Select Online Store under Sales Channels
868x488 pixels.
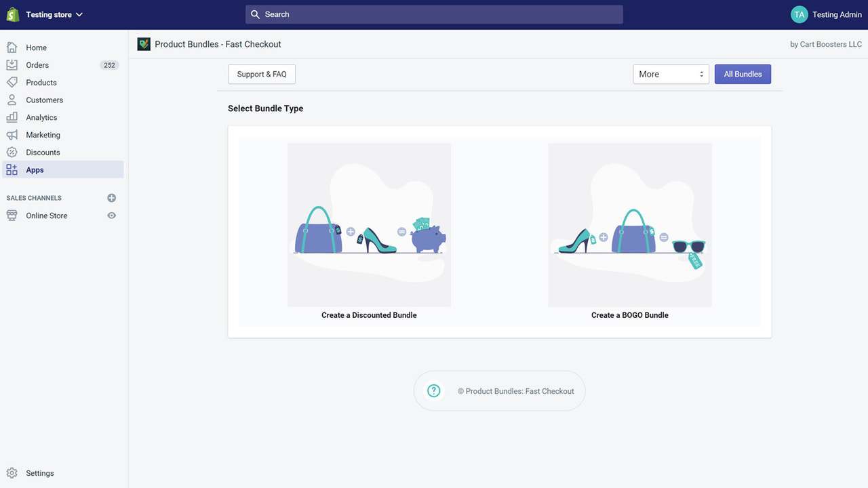coord(46,215)
